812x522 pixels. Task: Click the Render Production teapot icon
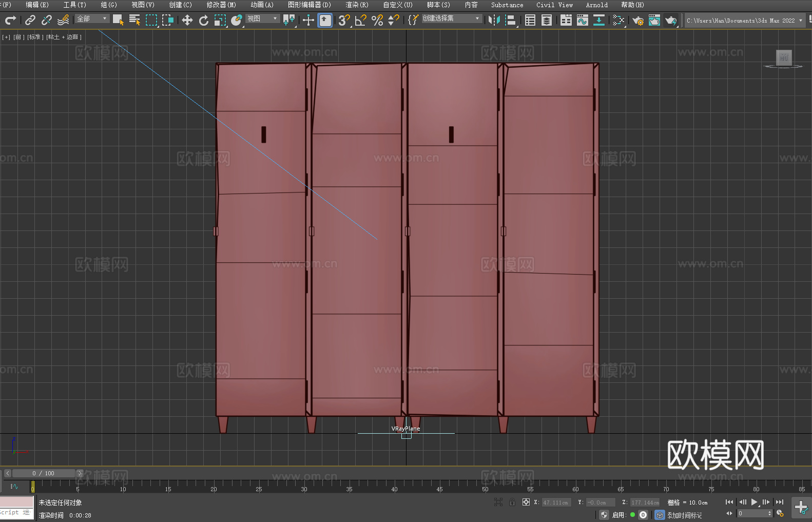[671, 20]
